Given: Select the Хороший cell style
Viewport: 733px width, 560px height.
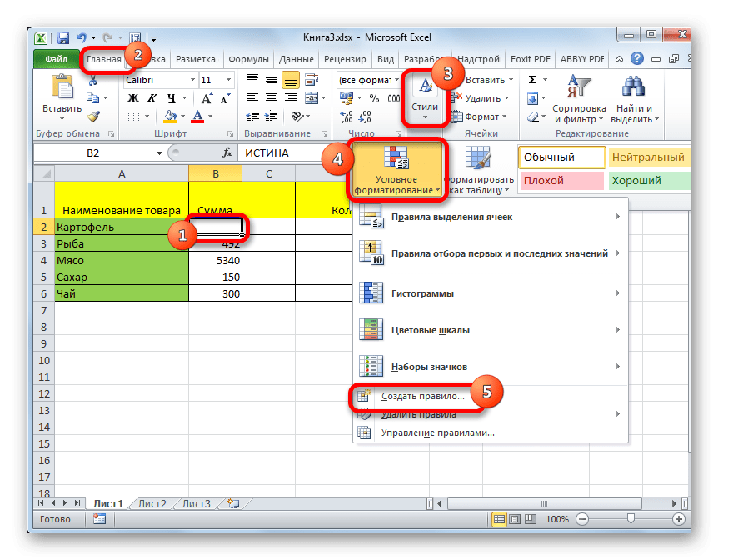Looking at the screenshot, I should tap(649, 181).
